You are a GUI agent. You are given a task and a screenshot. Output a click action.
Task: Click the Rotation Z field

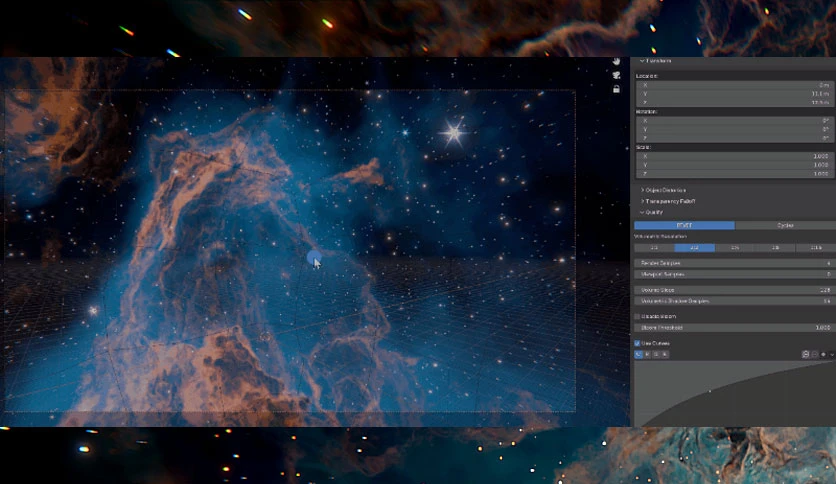(735, 138)
